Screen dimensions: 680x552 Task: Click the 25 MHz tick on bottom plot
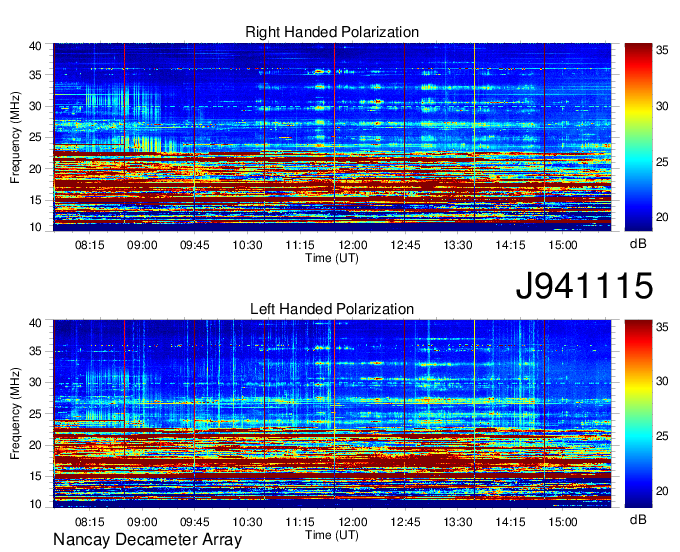36,414
